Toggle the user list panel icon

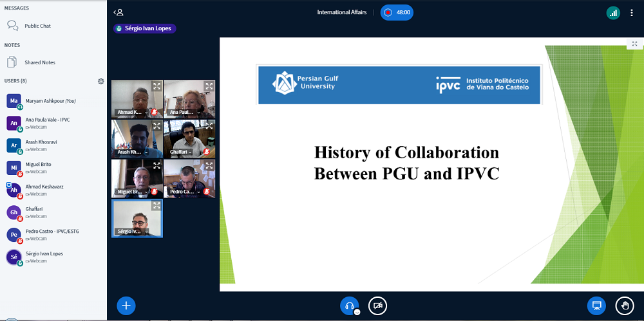point(118,12)
